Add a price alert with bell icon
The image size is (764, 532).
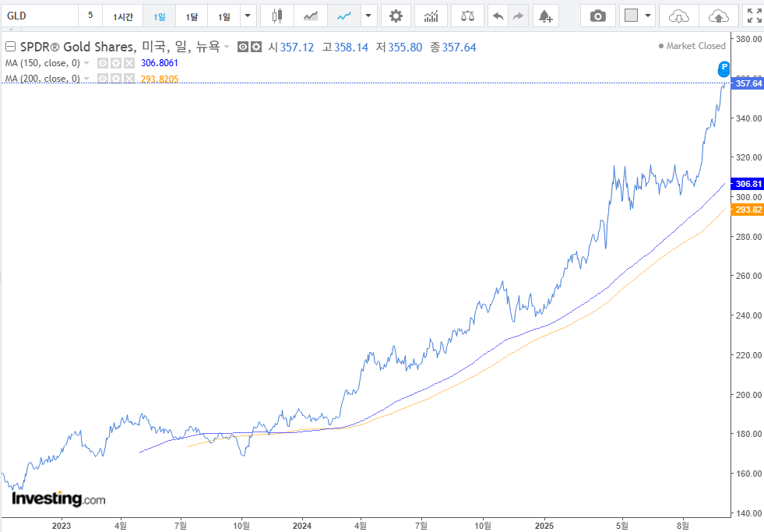[546, 16]
